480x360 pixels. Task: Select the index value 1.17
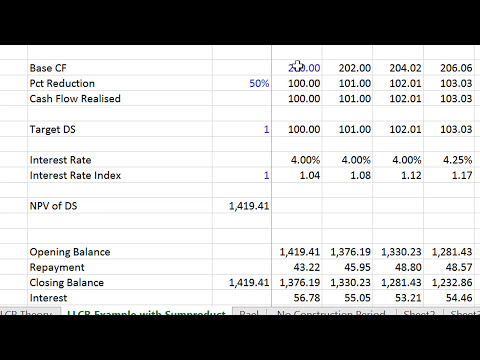coord(449,175)
